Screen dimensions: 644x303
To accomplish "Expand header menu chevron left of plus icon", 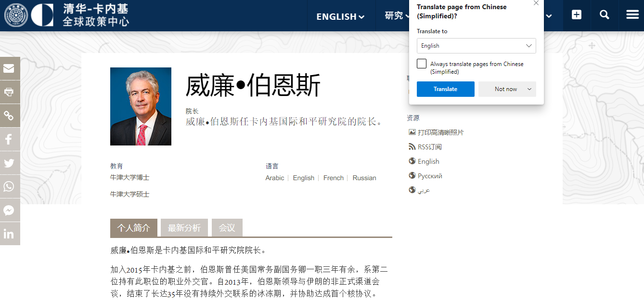I will [x=548, y=16].
